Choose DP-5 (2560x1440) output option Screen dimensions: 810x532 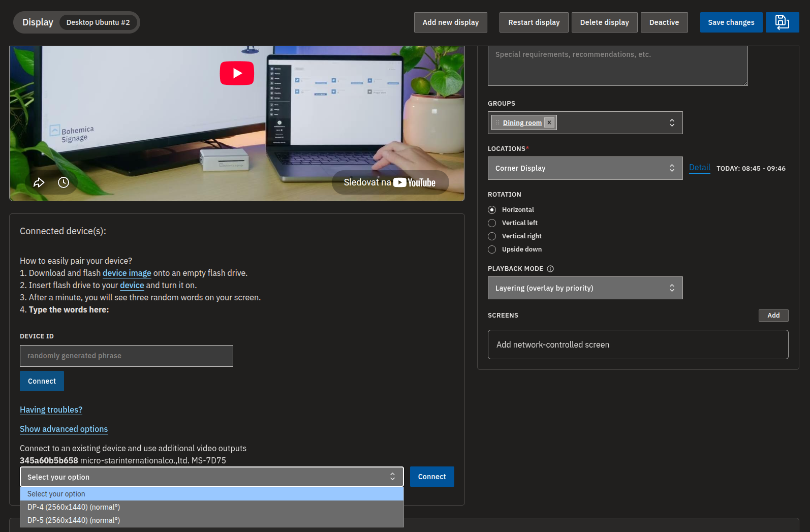(212, 520)
